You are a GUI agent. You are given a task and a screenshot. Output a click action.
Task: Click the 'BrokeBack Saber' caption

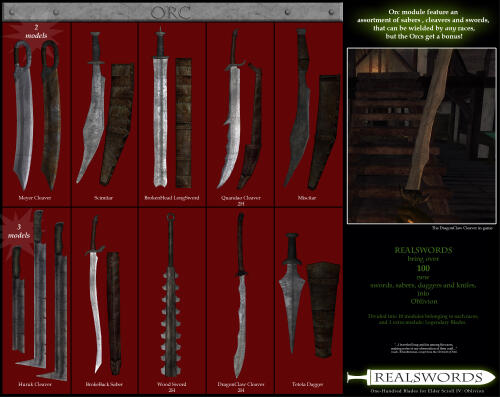tap(104, 384)
